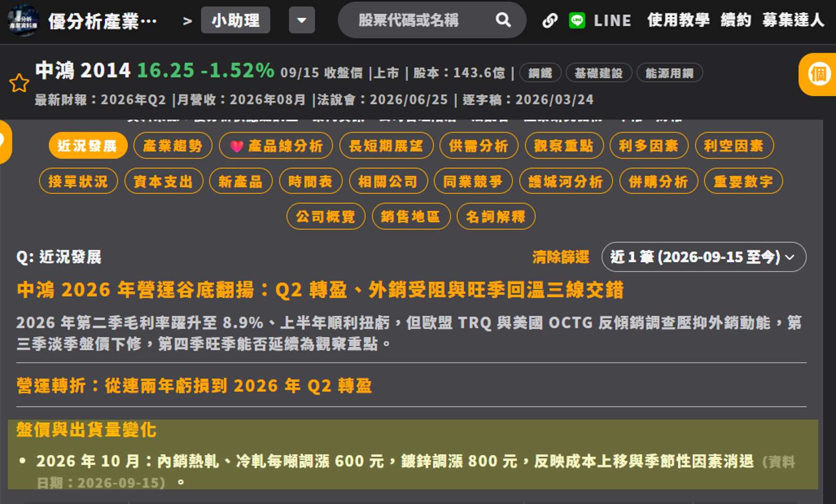
Task: Select the heart 產品線分析 tag
Action: (x=276, y=146)
